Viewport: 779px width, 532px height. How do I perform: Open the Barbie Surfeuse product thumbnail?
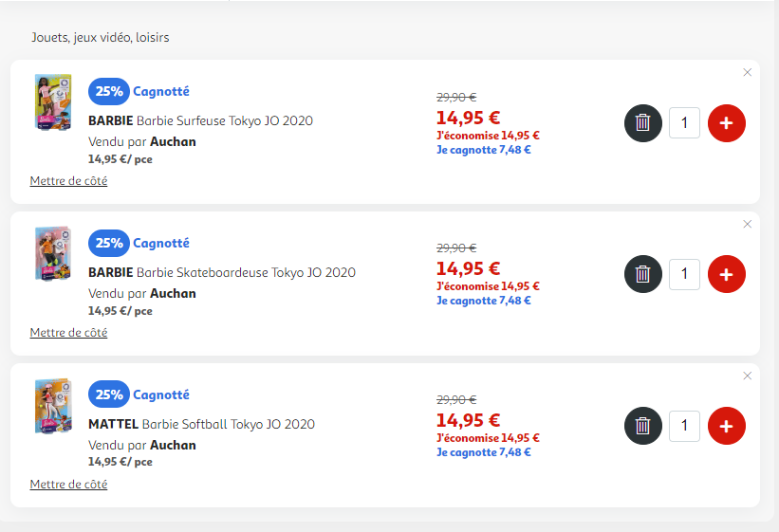pos(53,102)
